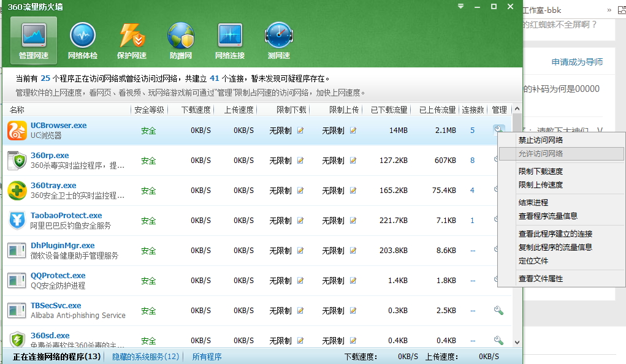Edit download limit for DhPluginMgr.exe

pyautogui.click(x=300, y=251)
